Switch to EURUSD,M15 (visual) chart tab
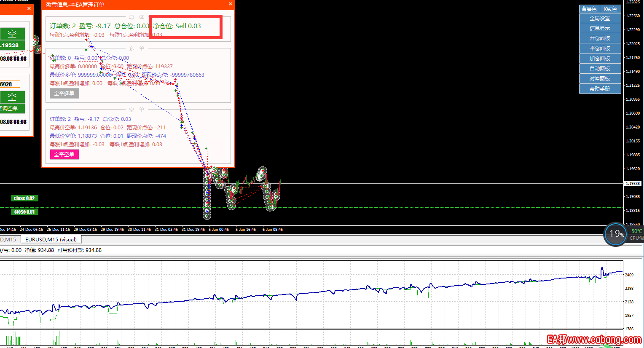Viewport: 644px width, 348px height. pyautogui.click(x=51, y=240)
